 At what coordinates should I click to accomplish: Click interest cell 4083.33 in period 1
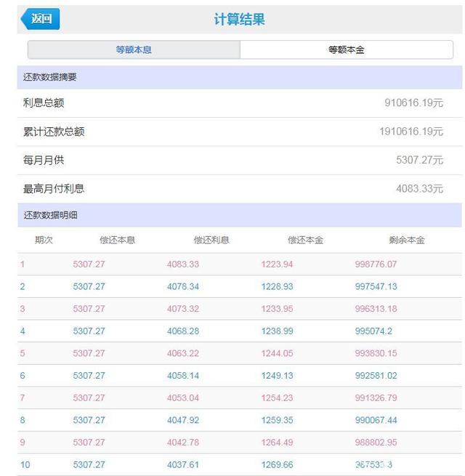click(x=183, y=264)
